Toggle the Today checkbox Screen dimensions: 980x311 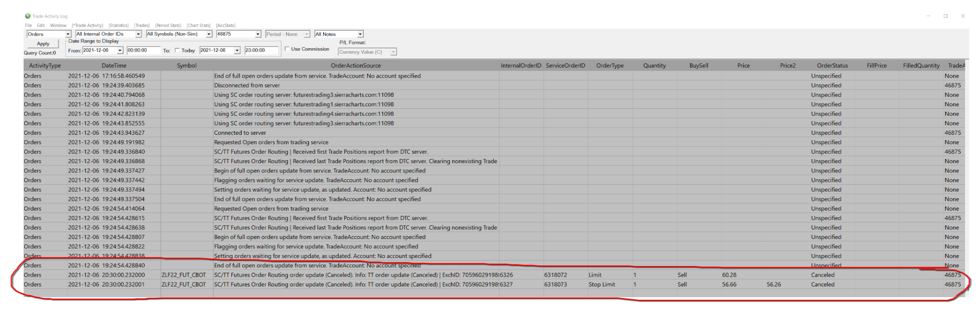click(177, 50)
